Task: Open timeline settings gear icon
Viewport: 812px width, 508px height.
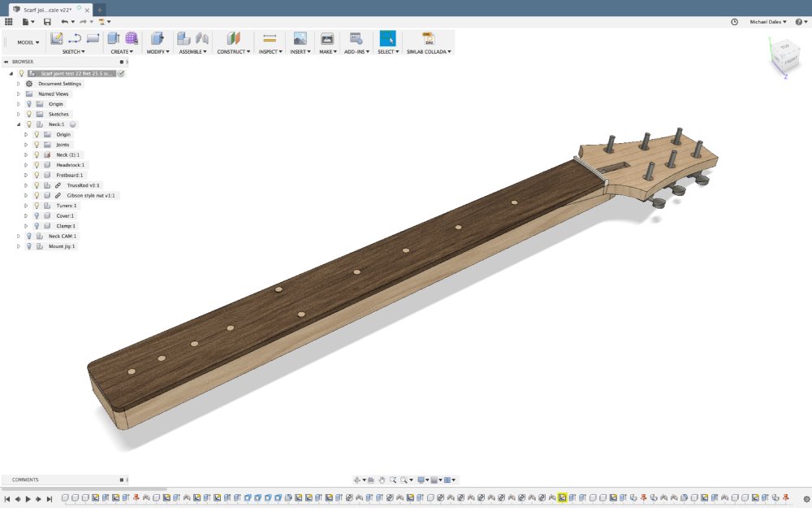Action: click(806, 499)
